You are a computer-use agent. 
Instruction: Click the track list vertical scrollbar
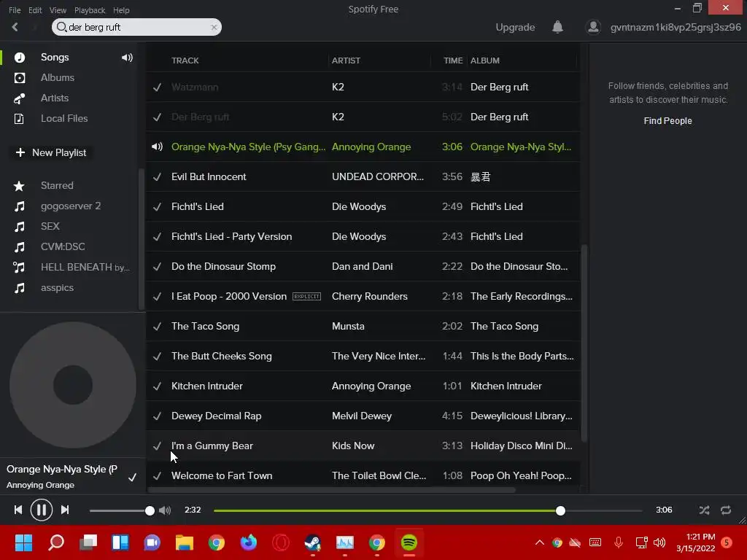(x=584, y=343)
